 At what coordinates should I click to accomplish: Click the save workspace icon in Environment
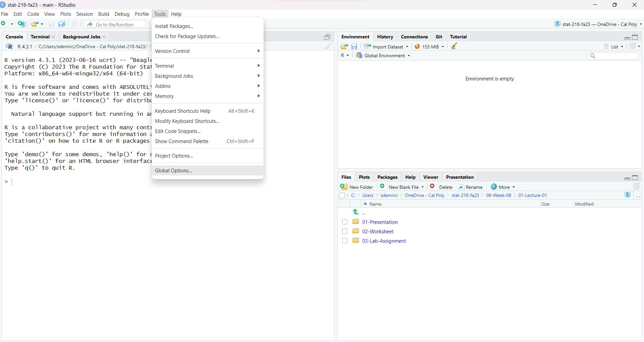pyautogui.click(x=354, y=46)
